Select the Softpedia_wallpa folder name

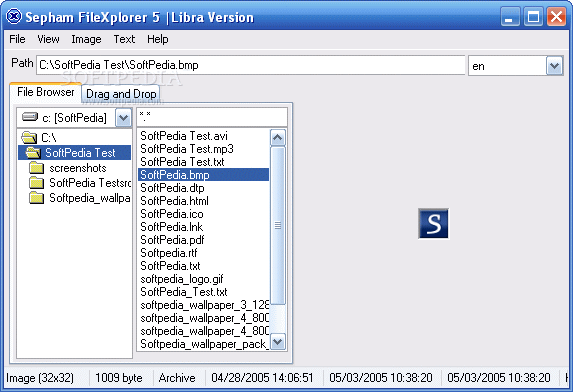(x=90, y=198)
